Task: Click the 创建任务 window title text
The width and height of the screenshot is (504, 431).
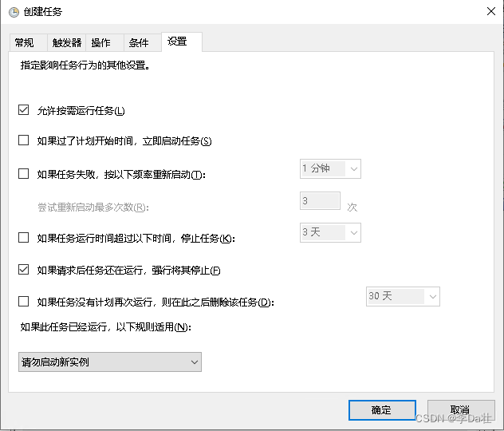Action: tap(43, 12)
